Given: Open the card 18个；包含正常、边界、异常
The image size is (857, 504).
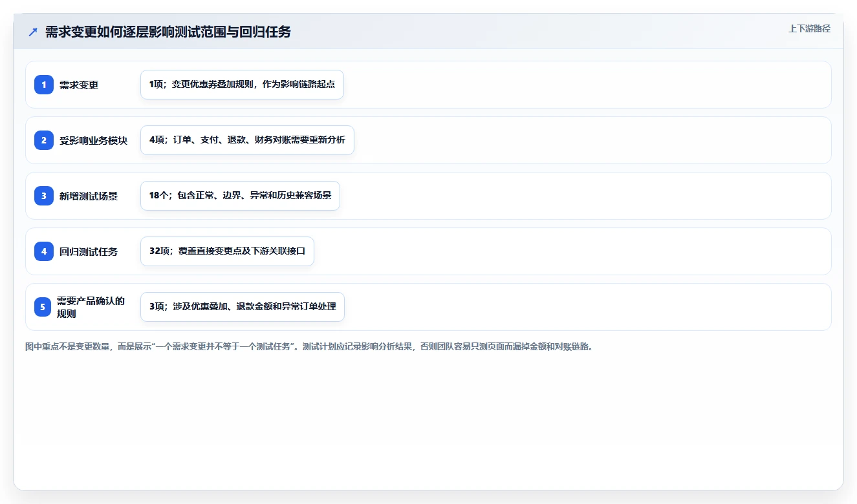Looking at the screenshot, I should pos(240,196).
